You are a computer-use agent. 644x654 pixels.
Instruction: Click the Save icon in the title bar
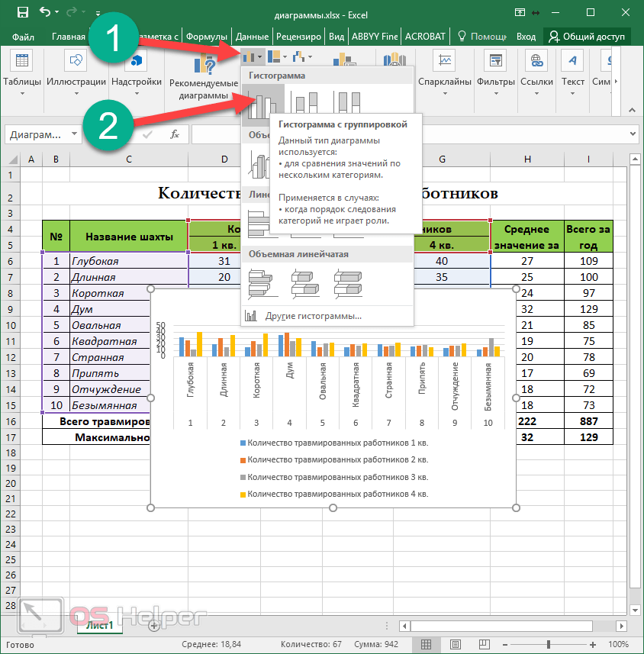point(22,13)
